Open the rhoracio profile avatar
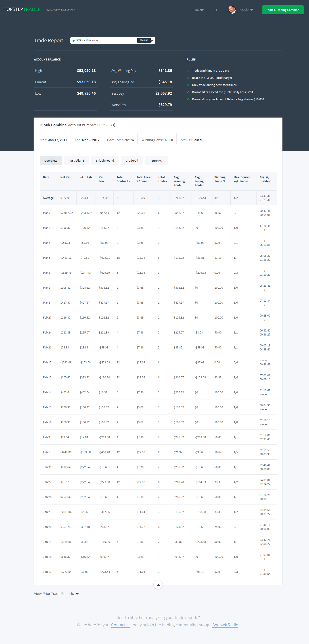 point(232,10)
